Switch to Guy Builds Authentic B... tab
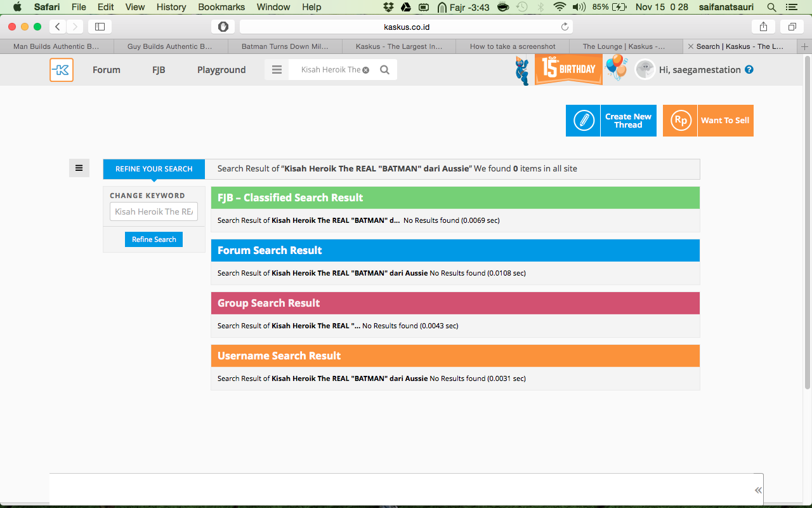Screen dimensions: 812x508 (x=170, y=46)
